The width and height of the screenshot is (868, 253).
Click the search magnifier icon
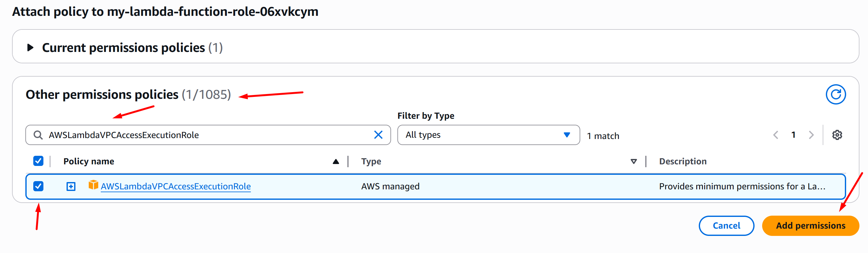tap(38, 135)
